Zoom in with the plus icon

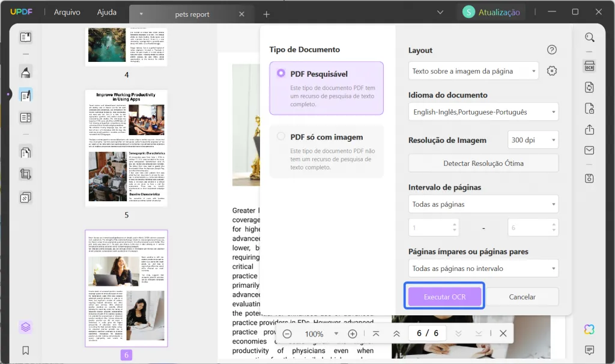[x=353, y=334]
